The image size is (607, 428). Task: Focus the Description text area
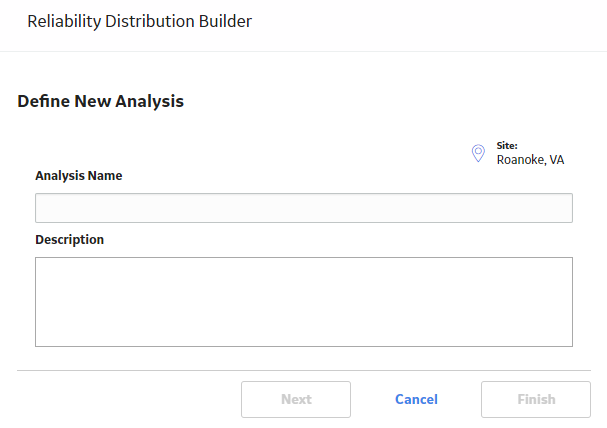click(x=304, y=302)
